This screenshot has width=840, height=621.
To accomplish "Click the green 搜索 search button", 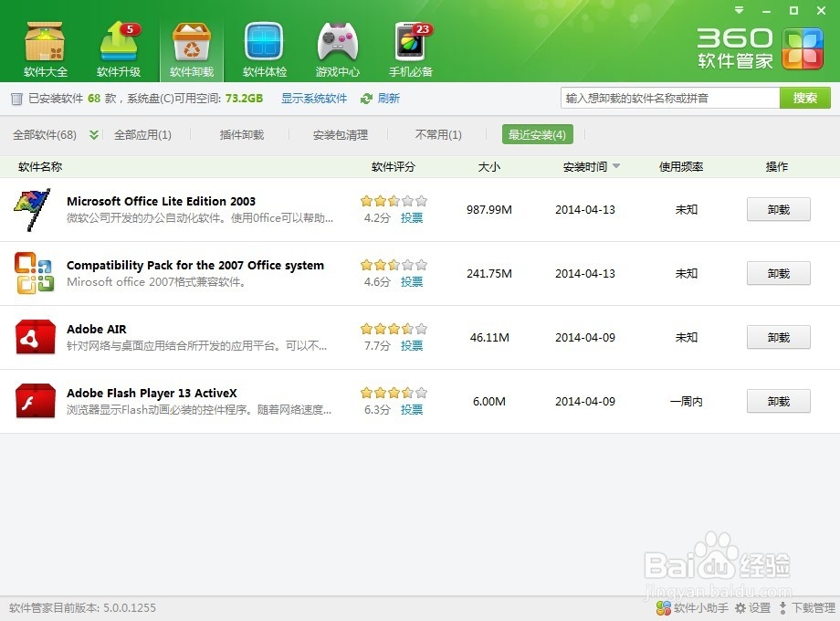I will 805,98.
